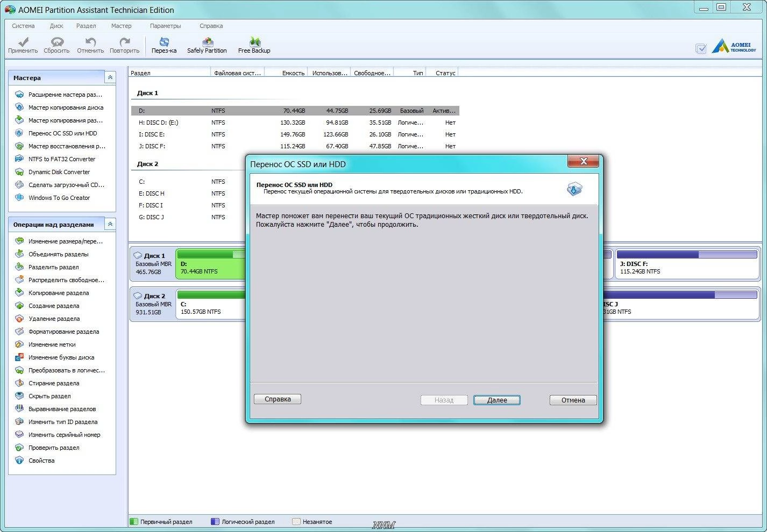Viewport: 767px width, 532px height.
Task: Select the Диск 2 disk label block
Action: [153, 304]
